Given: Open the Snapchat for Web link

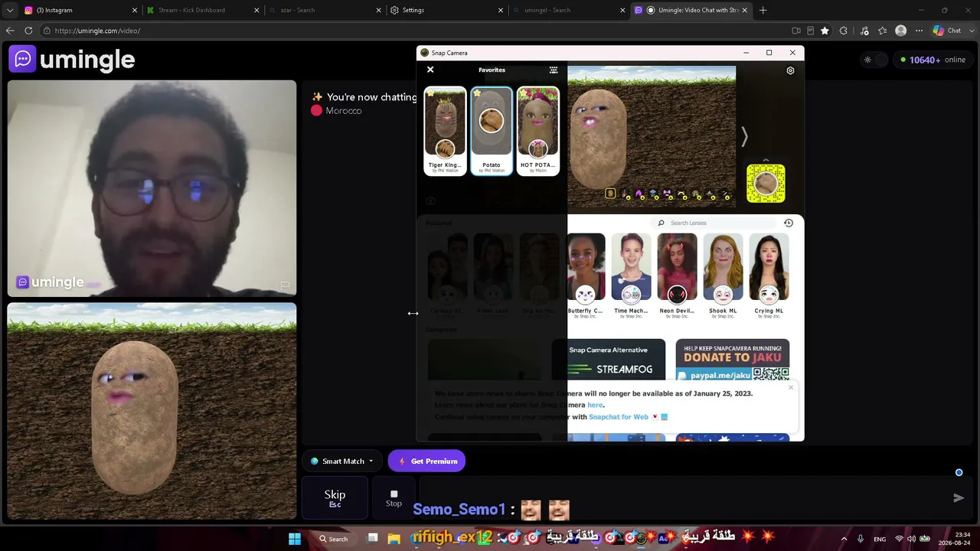Looking at the screenshot, I should point(618,417).
